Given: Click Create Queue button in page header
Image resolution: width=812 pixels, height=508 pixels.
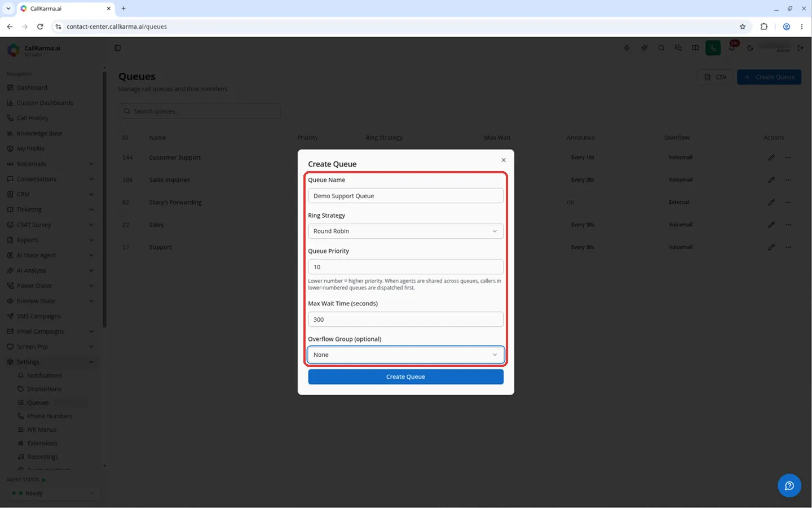Looking at the screenshot, I should coord(769,77).
